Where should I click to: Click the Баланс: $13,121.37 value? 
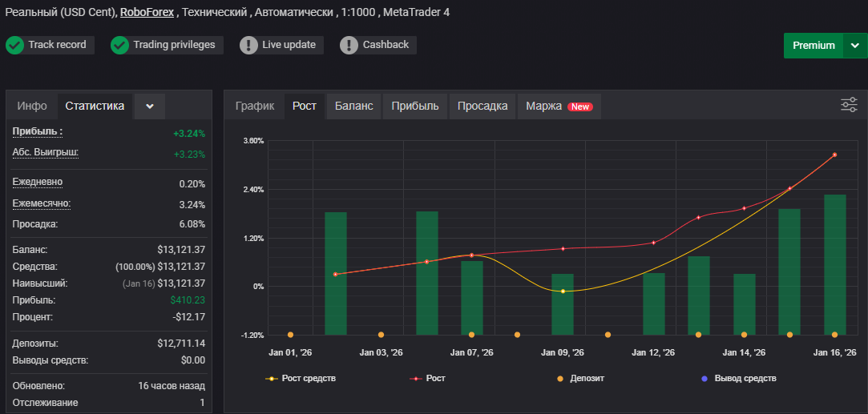tap(181, 250)
